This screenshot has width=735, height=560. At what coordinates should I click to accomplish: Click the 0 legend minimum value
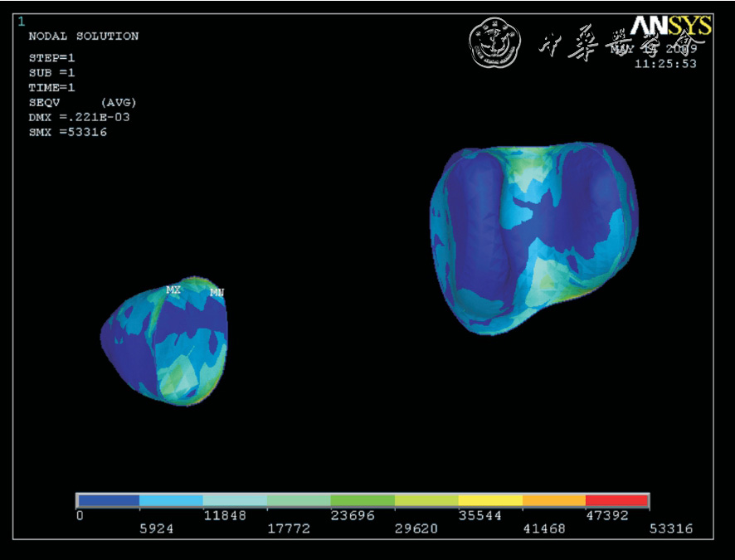click(80, 515)
